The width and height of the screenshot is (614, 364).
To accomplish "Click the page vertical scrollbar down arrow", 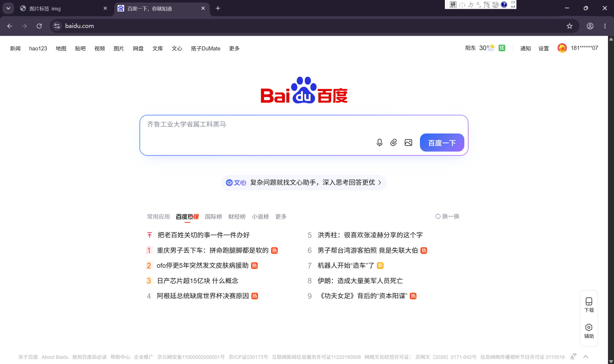I will pos(611,362).
